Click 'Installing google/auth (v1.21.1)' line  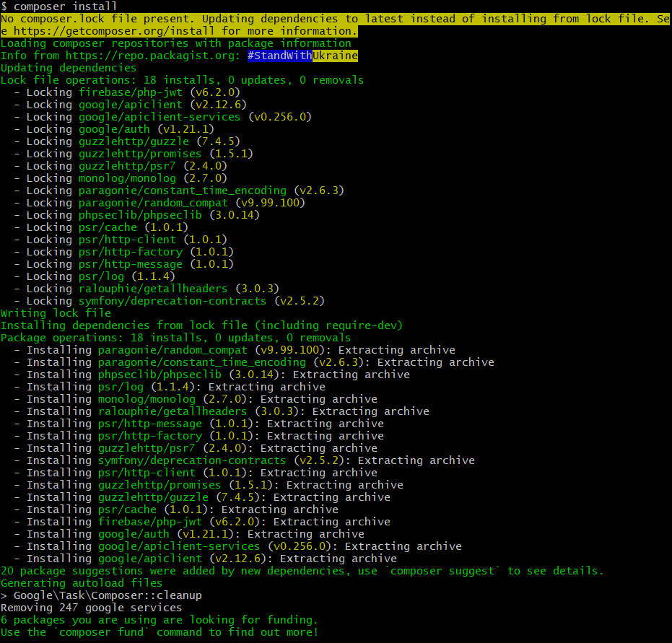click(x=189, y=535)
